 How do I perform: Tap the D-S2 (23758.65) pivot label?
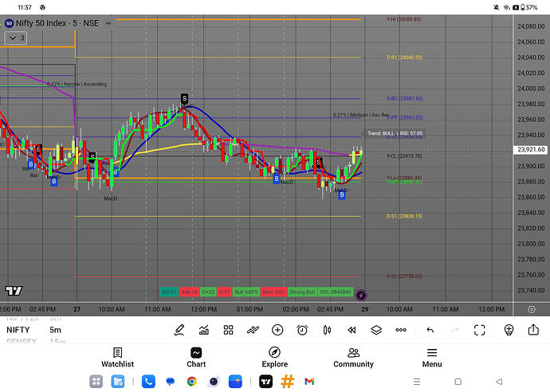point(404,276)
